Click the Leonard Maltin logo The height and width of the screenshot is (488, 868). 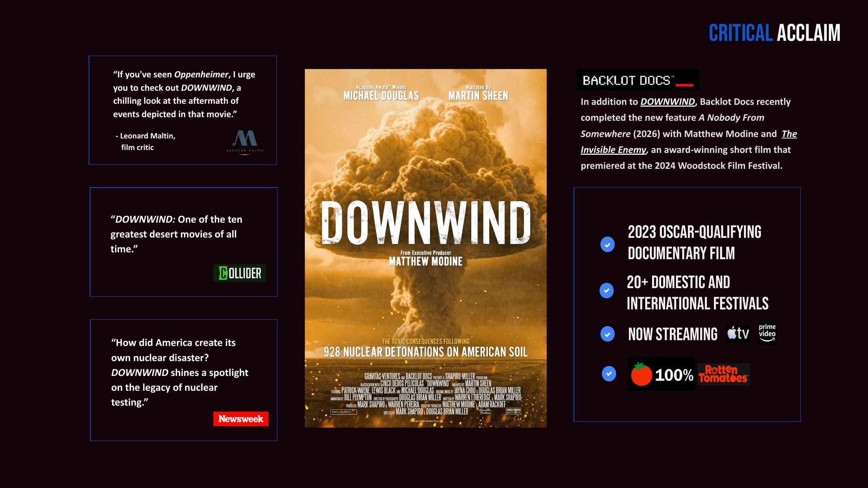245,142
